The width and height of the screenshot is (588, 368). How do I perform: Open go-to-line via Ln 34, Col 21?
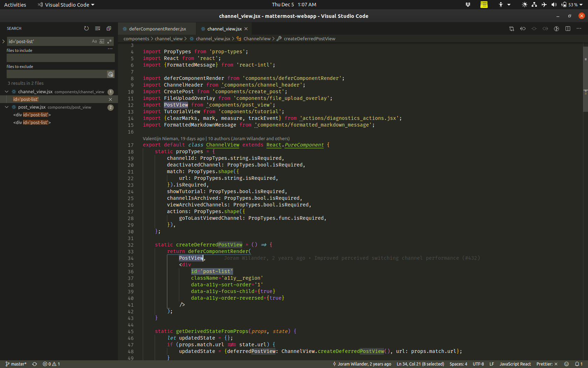420,364
